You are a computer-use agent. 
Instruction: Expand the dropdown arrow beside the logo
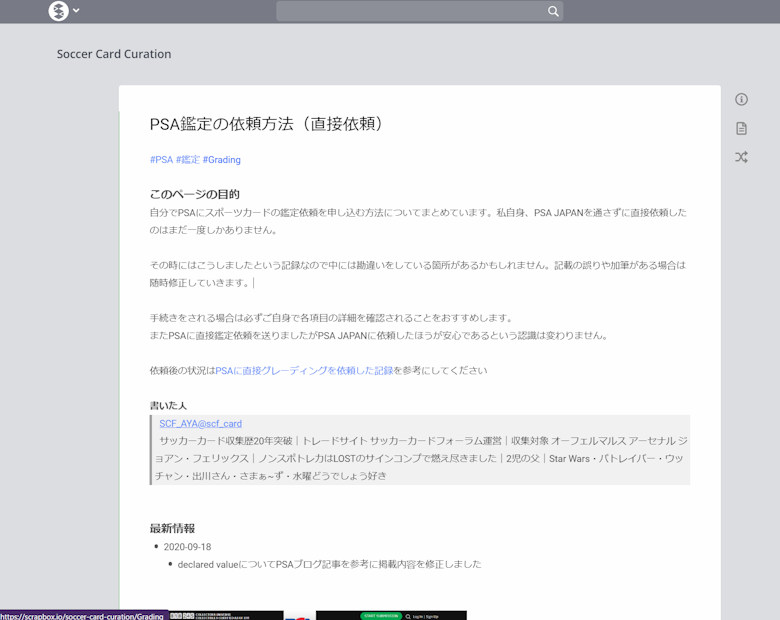coord(77,11)
